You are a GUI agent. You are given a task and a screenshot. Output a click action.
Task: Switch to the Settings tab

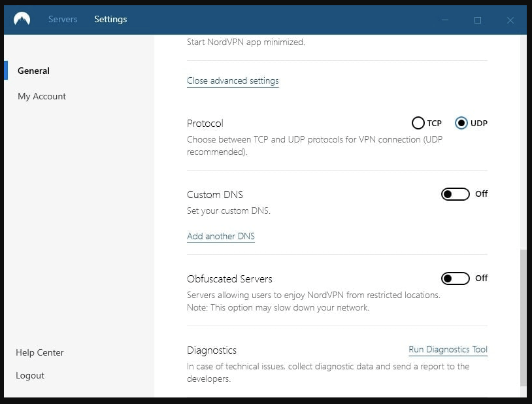pyautogui.click(x=110, y=20)
